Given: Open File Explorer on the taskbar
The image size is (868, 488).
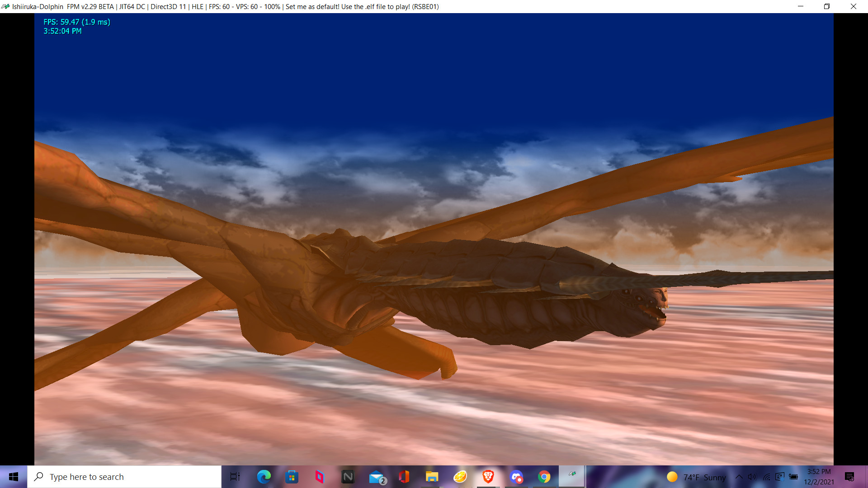Looking at the screenshot, I should (x=432, y=477).
